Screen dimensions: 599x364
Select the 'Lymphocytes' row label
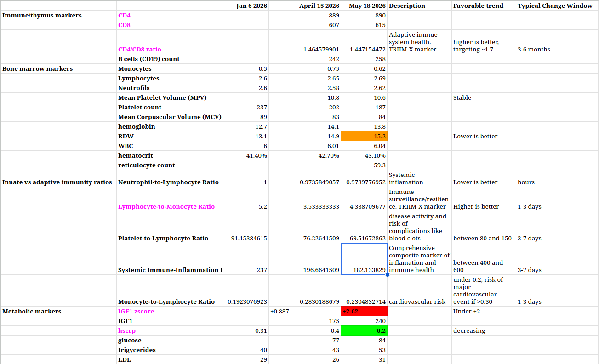169,78
